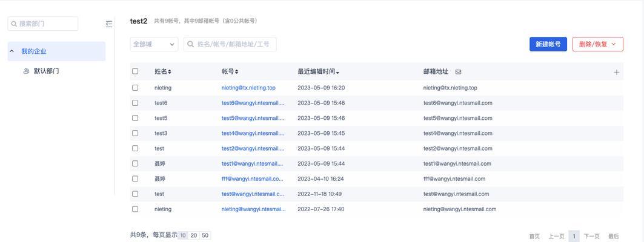Toggle the select-all header checkbox
644x242 pixels.
pyautogui.click(x=135, y=71)
